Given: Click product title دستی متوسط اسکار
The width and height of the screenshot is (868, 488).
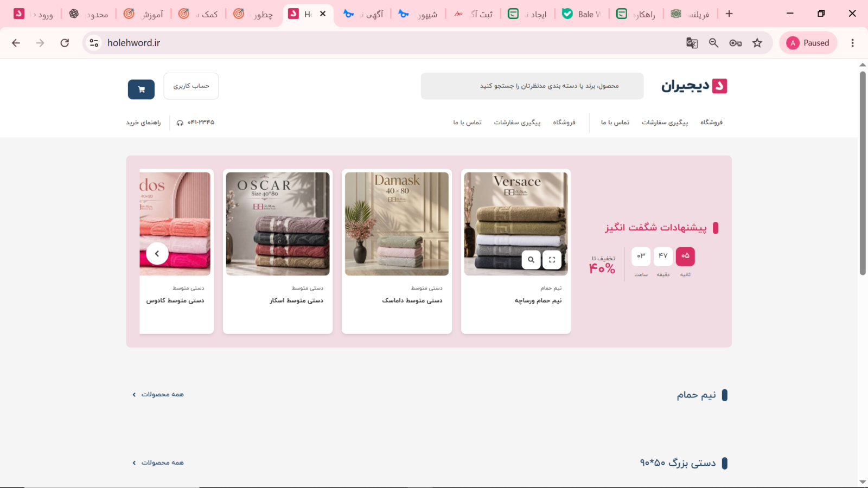Looking at the screenshot, I should click(x=297, y=300).
